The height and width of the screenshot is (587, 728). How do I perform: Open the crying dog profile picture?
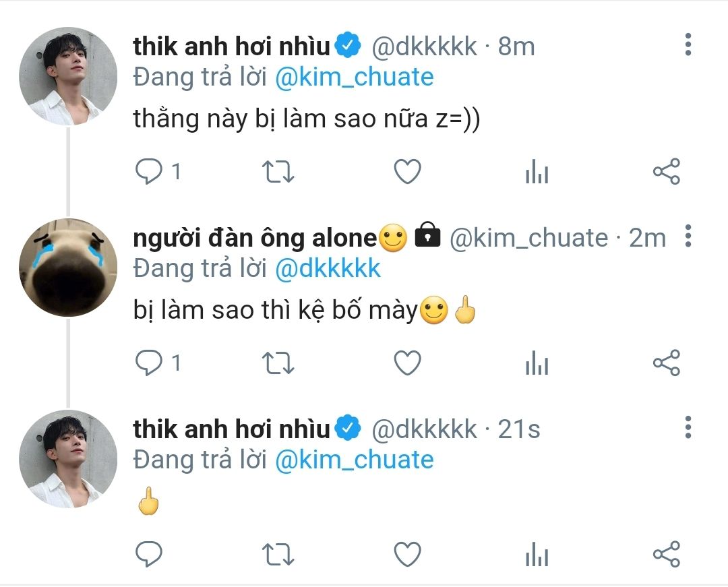tap(68, 268)
